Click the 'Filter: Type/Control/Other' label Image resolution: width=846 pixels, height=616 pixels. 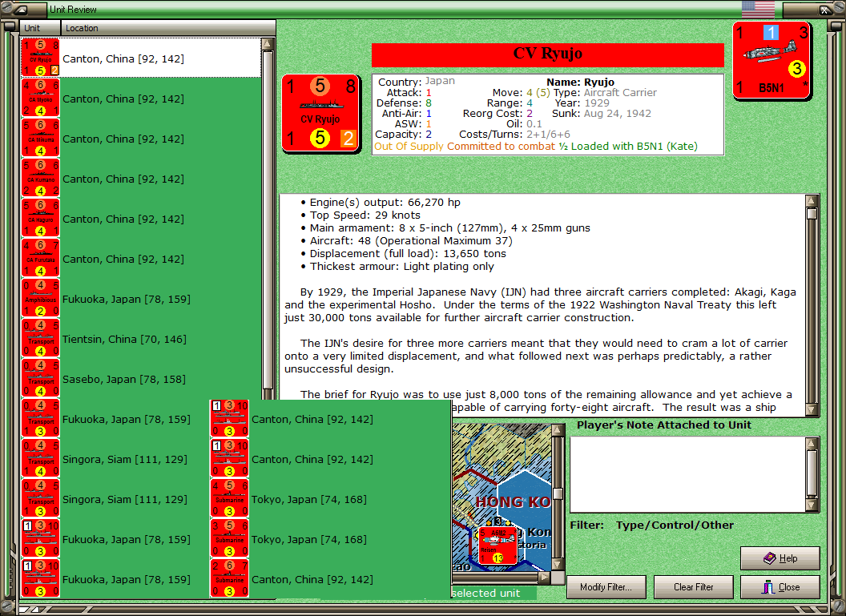click(x=652, y=525)
